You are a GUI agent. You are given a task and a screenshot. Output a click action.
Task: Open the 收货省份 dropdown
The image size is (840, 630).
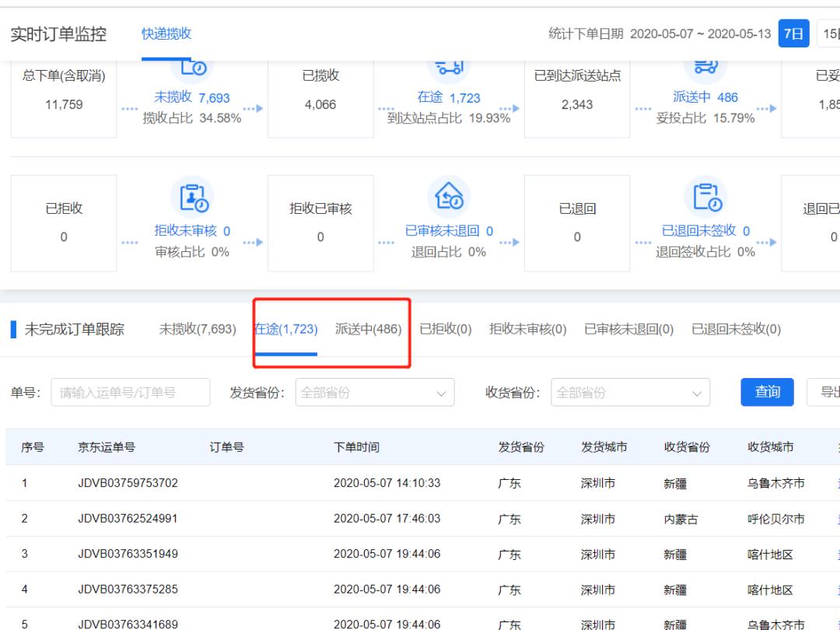coord(630,393)
